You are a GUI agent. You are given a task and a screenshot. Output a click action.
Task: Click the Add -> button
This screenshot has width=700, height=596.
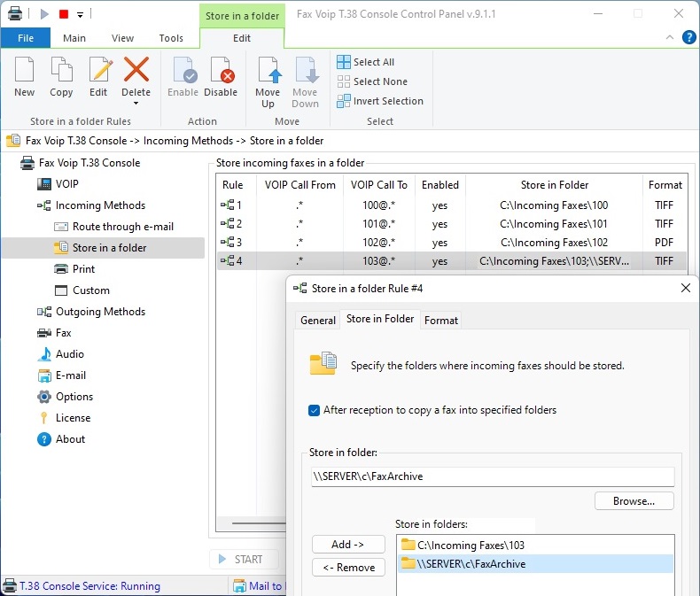[348, 545]
